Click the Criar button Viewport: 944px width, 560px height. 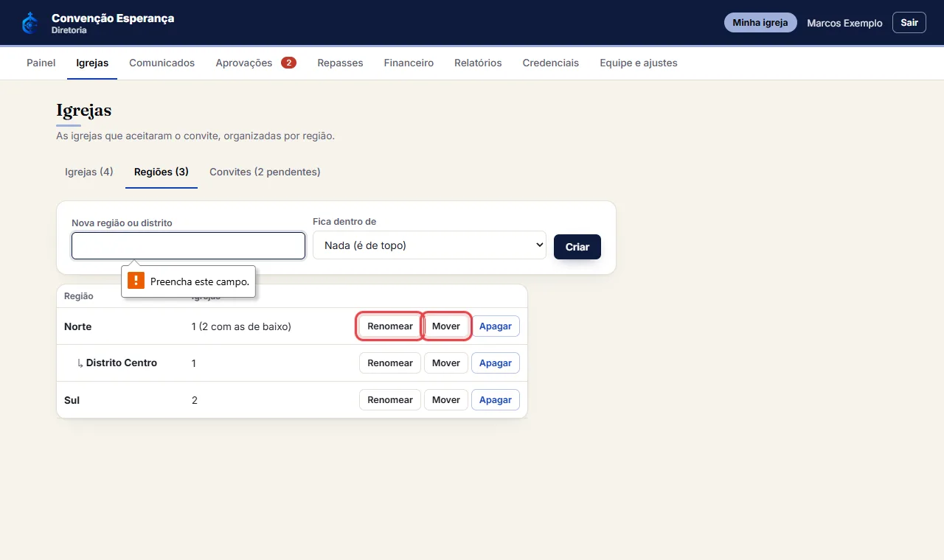pos(577,247)
